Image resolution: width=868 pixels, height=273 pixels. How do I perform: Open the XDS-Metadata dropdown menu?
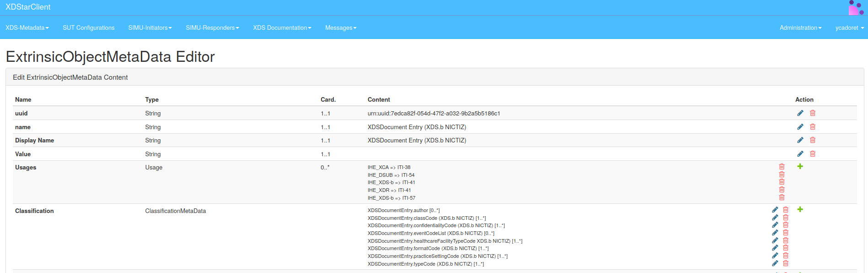pos(27,28)
